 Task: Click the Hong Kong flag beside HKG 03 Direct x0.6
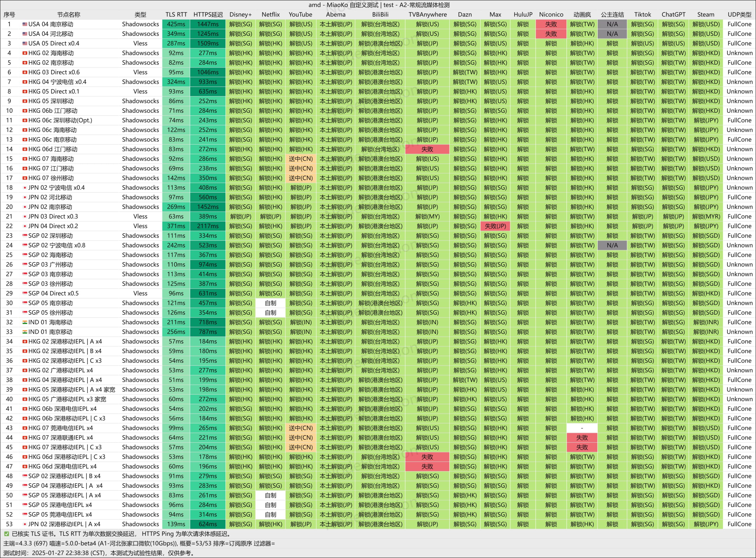click(x=25, y=72)
